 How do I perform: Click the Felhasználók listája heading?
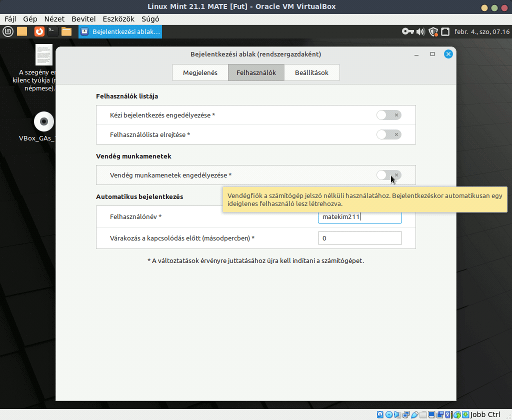pos(127,96)
